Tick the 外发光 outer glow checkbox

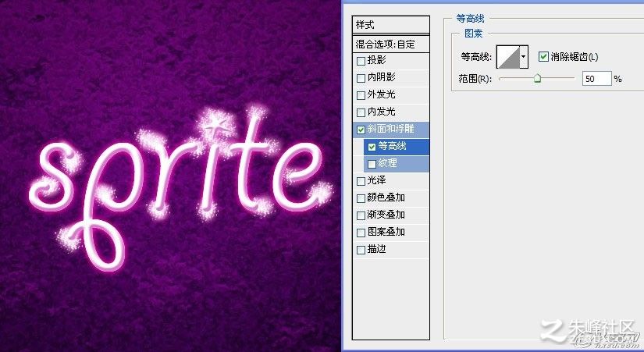click(361, 95)
